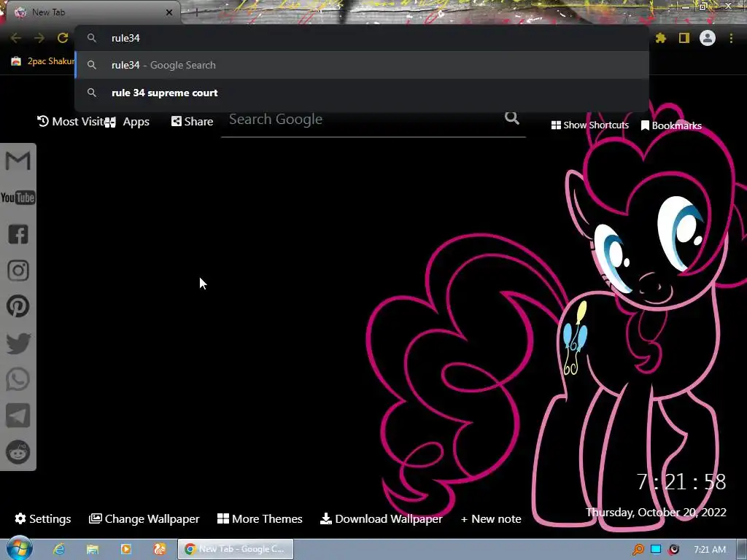
Task: Open YouTube from the sidebar
Action: 18,198
